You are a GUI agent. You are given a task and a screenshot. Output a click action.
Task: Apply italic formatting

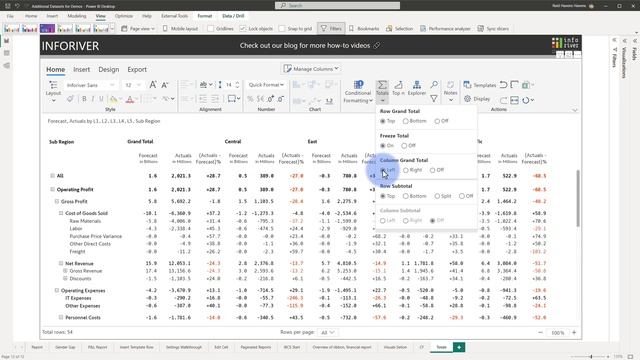[93, 99]
